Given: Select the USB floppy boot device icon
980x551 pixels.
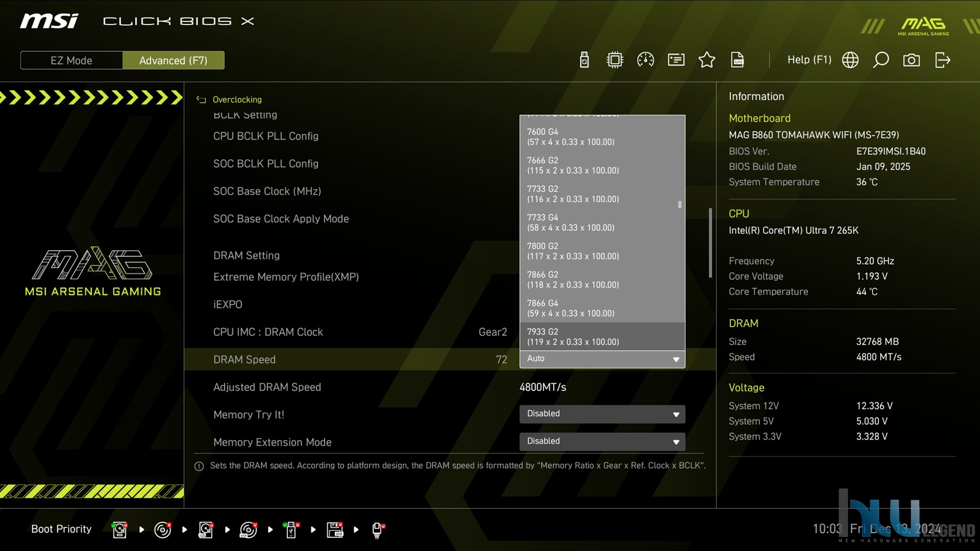Looking at the screenshot, I should click(335, 529).
